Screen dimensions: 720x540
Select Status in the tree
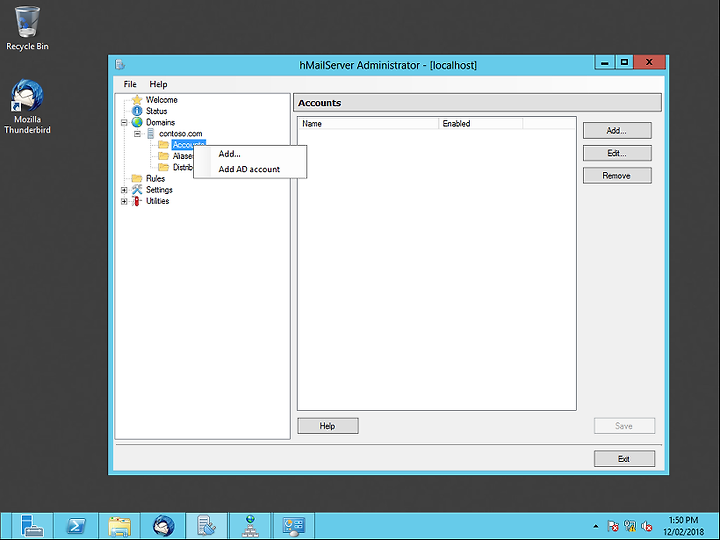pyautogui.click(x=157, y=111)
